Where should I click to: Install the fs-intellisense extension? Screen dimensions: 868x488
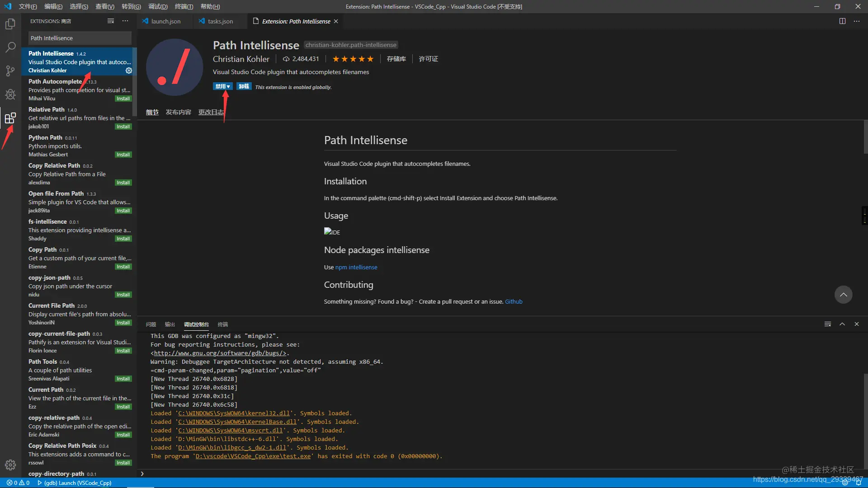coord(123,239)
